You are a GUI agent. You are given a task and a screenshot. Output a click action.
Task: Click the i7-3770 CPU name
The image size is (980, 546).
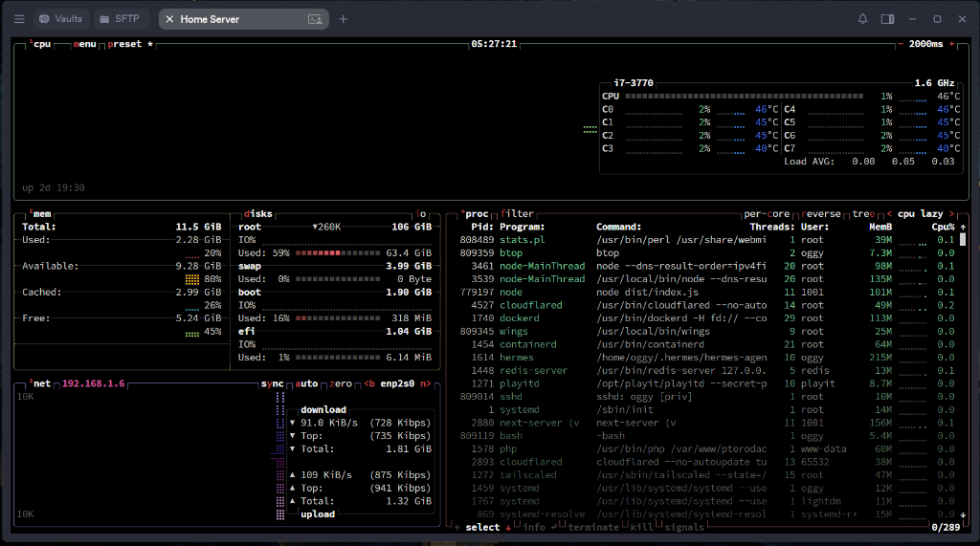pos(634,83)
